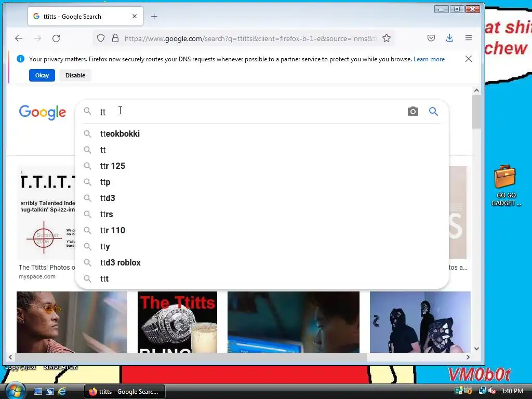The image size is (532, 399).
Task: Choose the 'tty' suggestion
Action: [x=262, y=246]
